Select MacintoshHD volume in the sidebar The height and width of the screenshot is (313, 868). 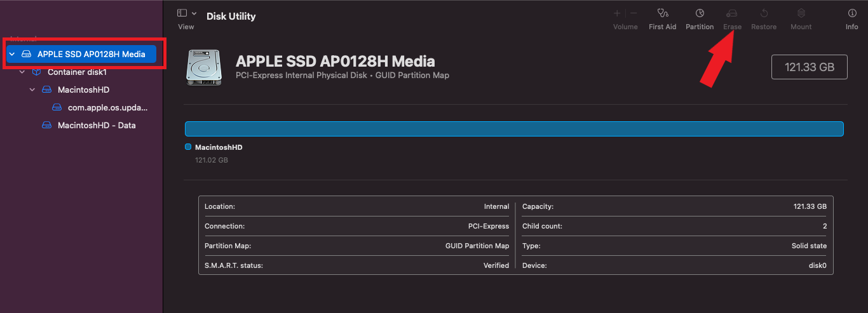pos(83,90)
